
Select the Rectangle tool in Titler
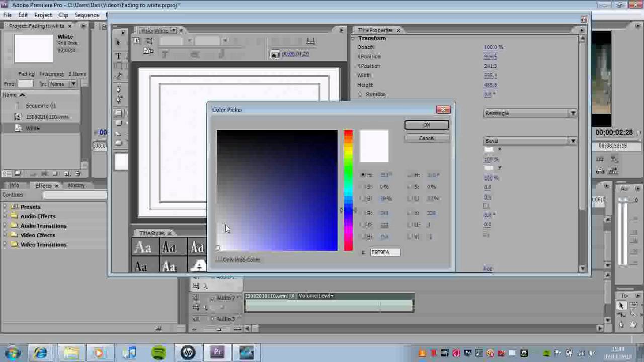point(118,113)
